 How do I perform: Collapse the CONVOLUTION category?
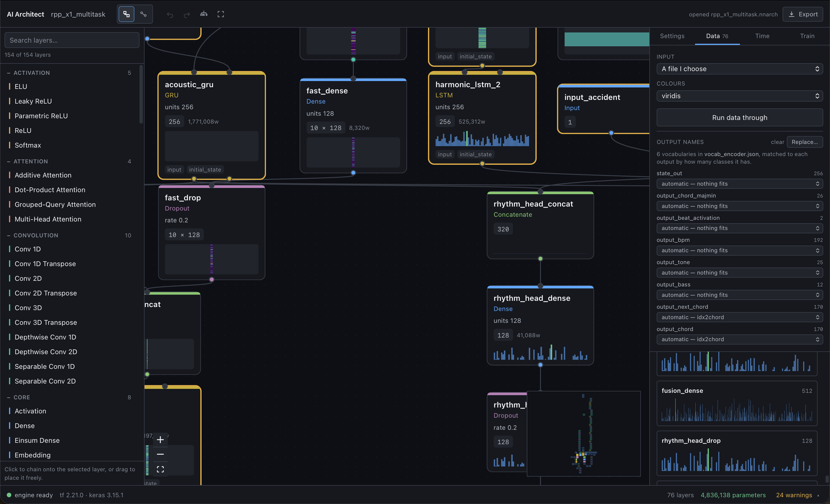coord(69,235)
